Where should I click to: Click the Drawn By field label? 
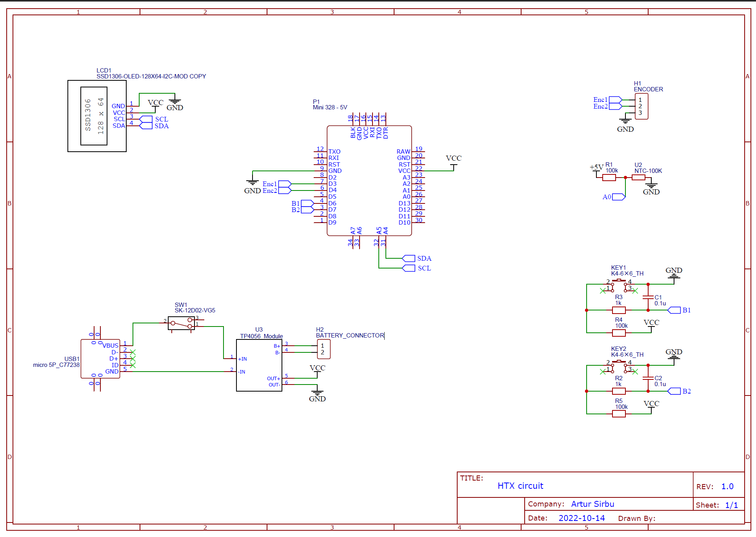pos(636,519)
